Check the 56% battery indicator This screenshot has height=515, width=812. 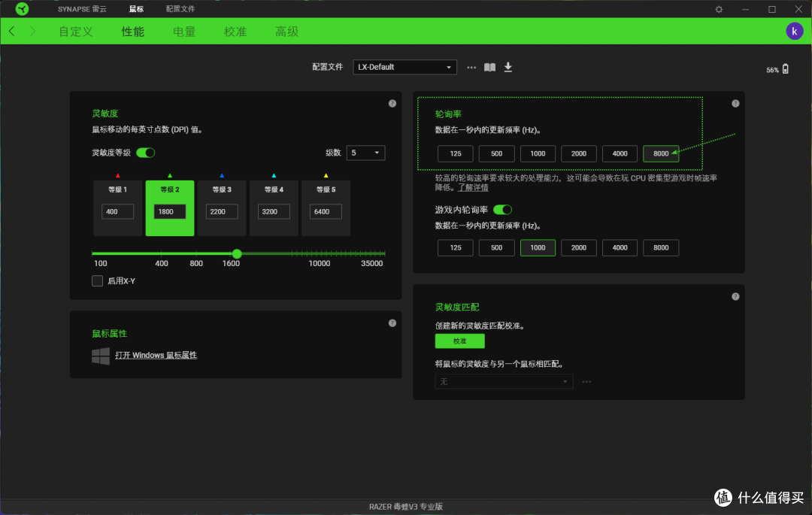(x=777, y=69)
